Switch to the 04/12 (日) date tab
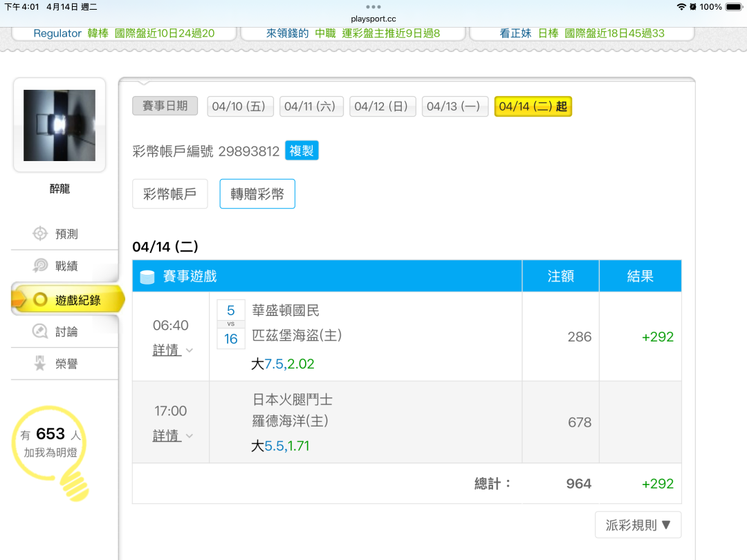 point(381,106)
